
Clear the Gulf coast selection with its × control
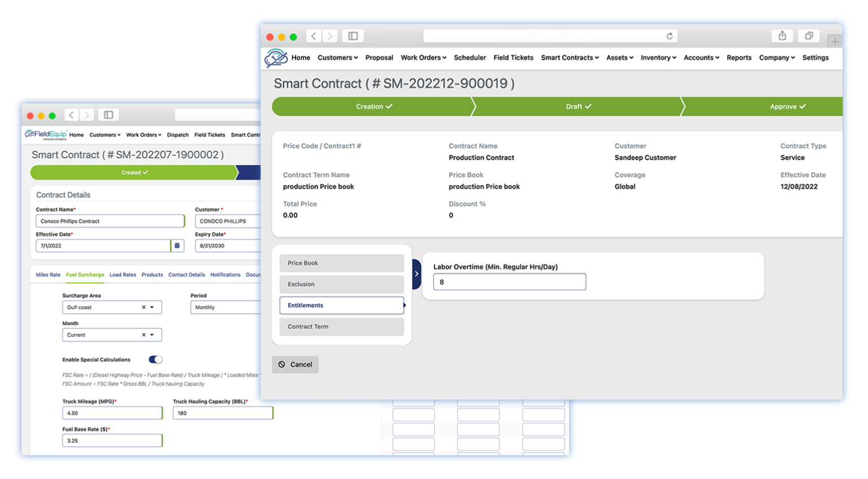[143, 307]
